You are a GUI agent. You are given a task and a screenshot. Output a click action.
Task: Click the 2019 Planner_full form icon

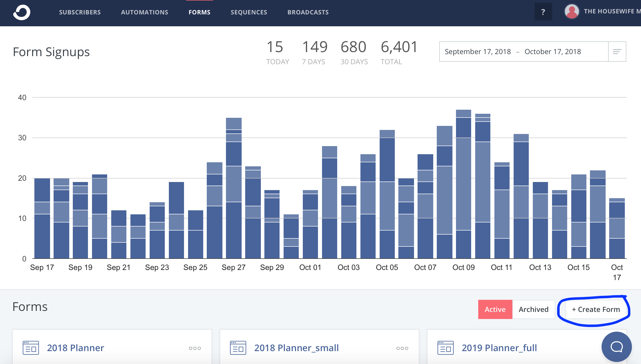click(x=446, y=348)
